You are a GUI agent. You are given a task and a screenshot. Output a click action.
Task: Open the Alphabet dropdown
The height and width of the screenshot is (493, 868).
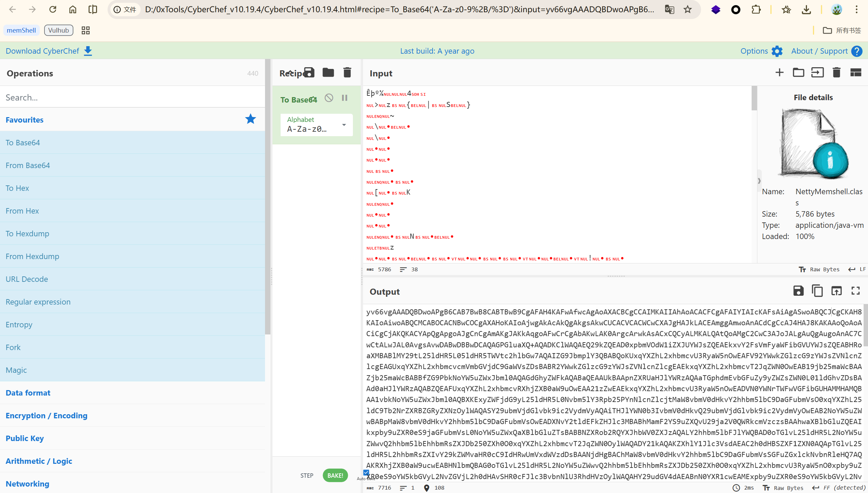(344, 125)
